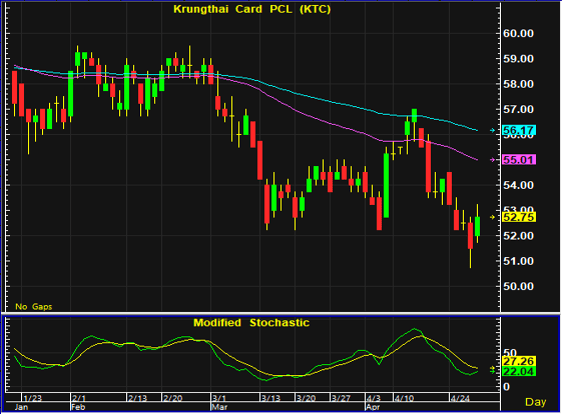Click the 50.00 price axis label
The image size is (562, 414).
[518, 286]
